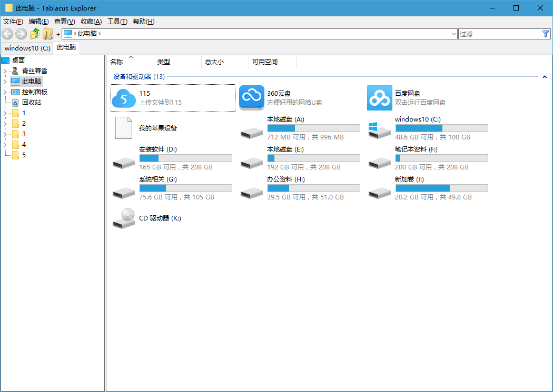Image resolution: width=553 pixels, height=392 pixels.
Task: Click the plus new tab button
Action: 58,34
